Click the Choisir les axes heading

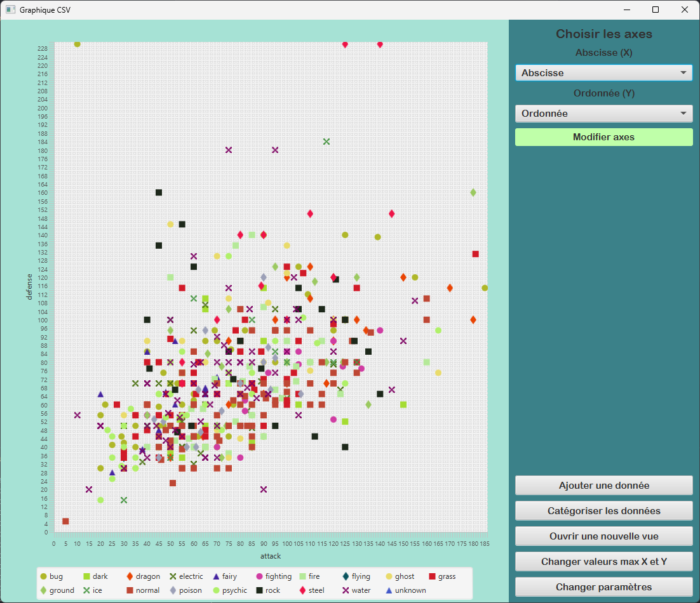click(603, 34)
